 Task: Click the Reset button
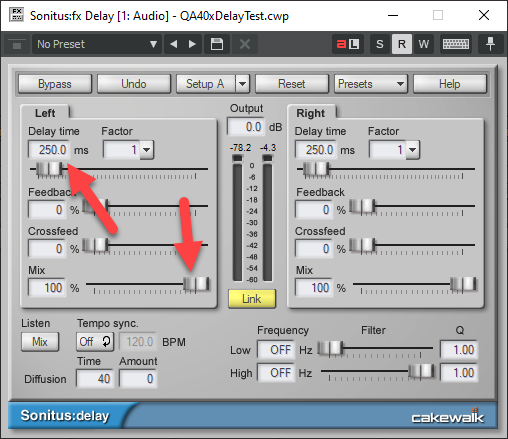tap(292, 84)
